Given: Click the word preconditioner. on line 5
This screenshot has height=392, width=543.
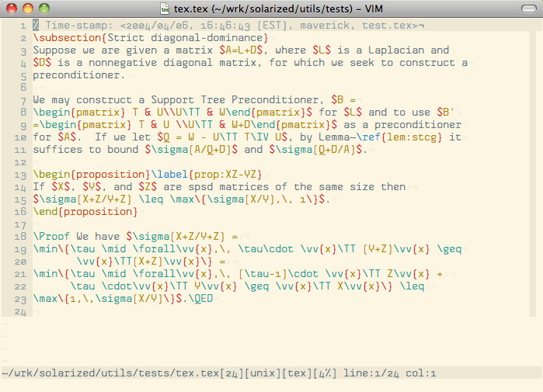Looking at the screenshot, I should click(78, 75).
